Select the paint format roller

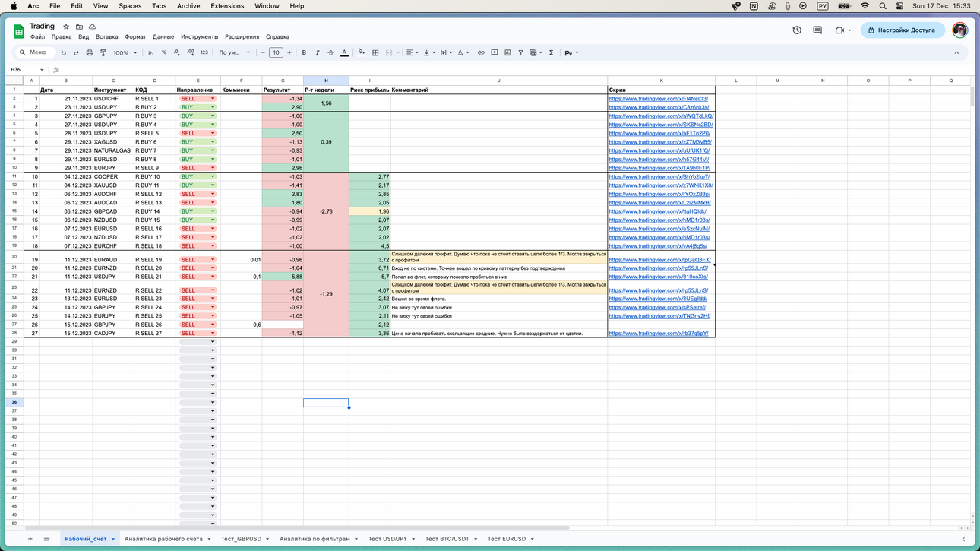click(103, 53)
